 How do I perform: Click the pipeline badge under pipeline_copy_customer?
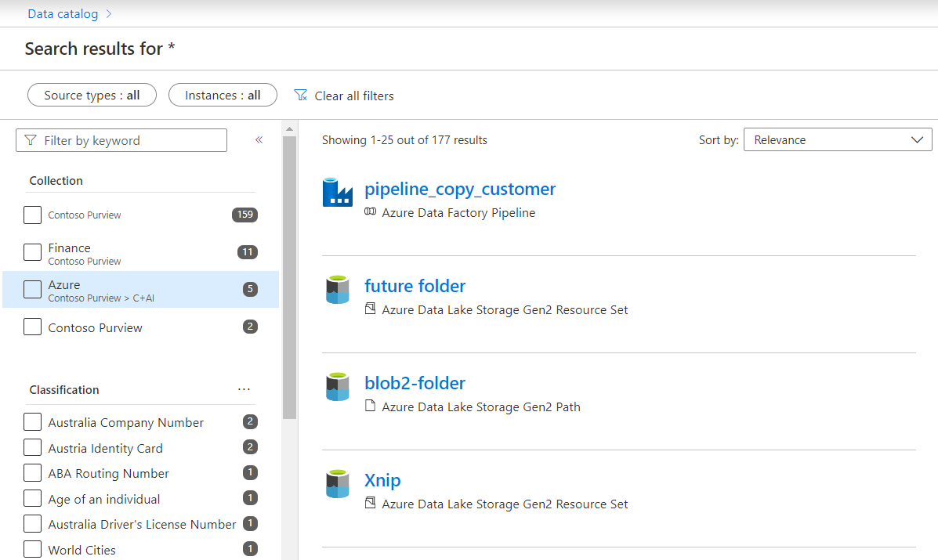point(370,211)
